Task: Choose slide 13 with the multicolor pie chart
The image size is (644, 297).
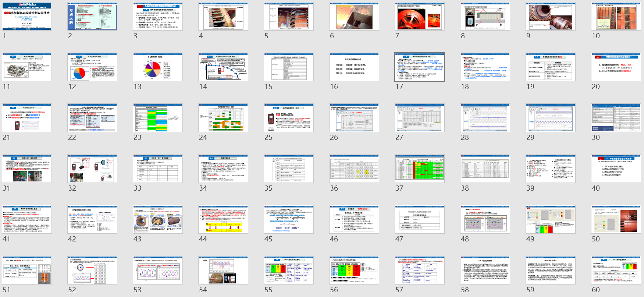Action: [158, 67]
